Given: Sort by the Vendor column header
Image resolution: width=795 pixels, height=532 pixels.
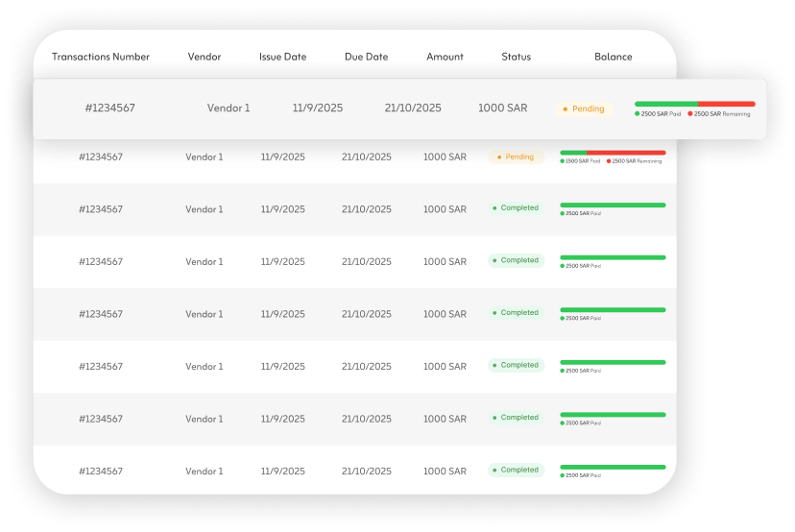Looking at the screenshot, I should [x=204, y=57].
